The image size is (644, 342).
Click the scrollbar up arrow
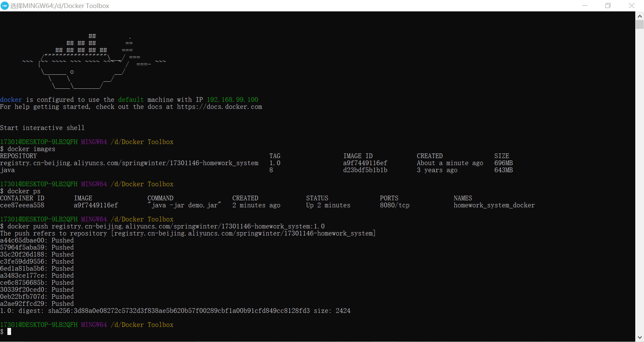(x=640, y=16)
